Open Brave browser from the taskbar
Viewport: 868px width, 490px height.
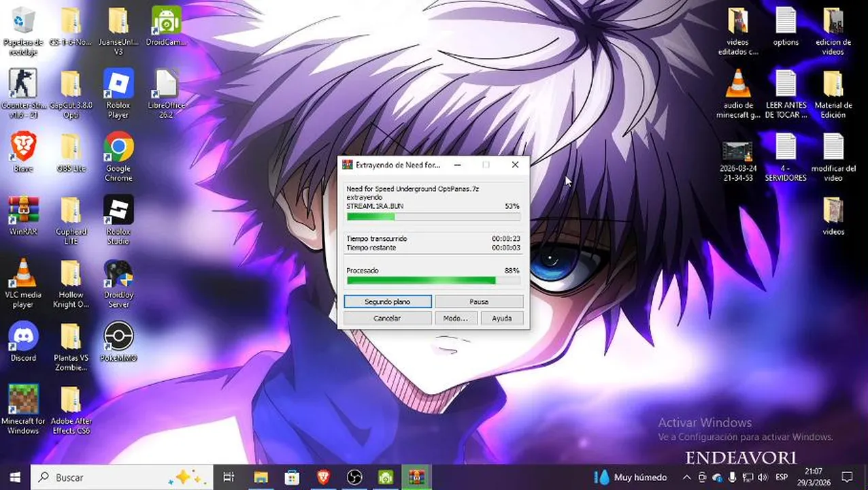tap(323, 477)
